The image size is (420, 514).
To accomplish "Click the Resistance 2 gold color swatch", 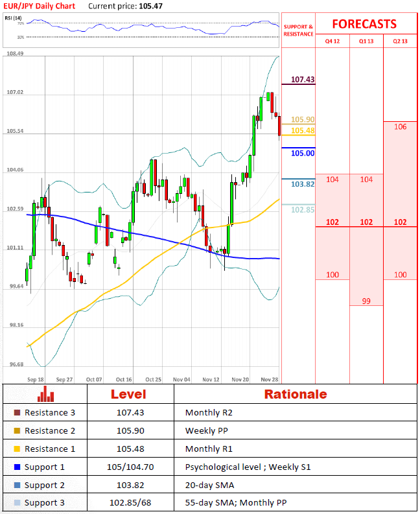I will [17, 430].
